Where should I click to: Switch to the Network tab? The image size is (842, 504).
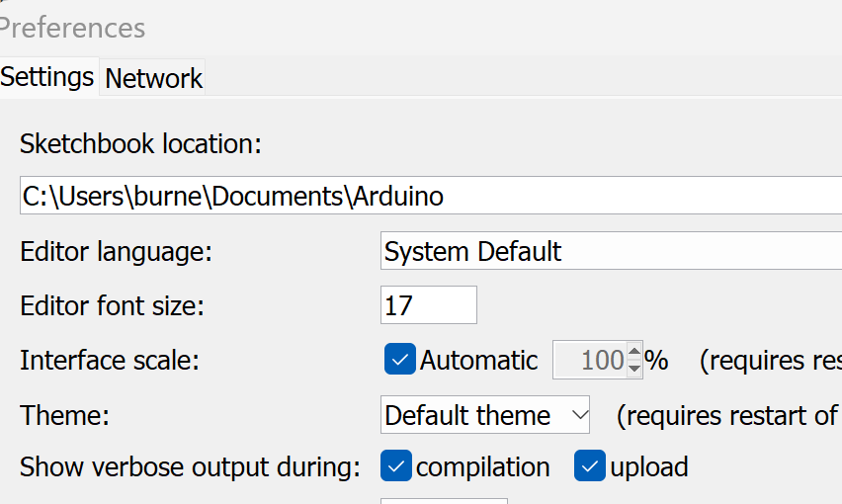(153, 78)
